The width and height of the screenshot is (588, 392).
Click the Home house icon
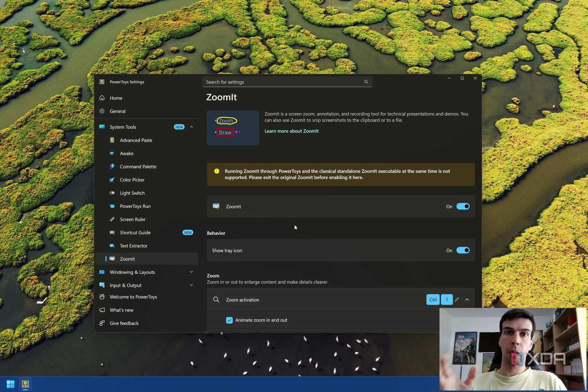point(102,98)
